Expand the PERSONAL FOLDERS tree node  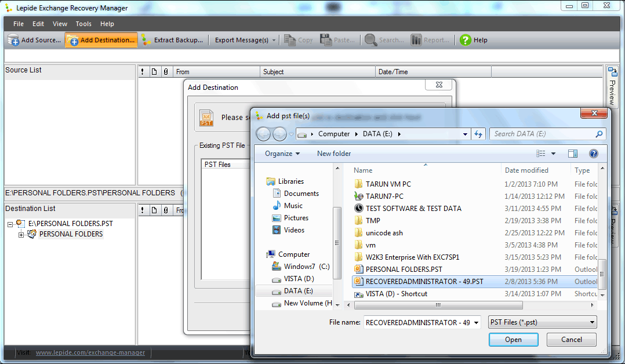click(x=21, y=235)
